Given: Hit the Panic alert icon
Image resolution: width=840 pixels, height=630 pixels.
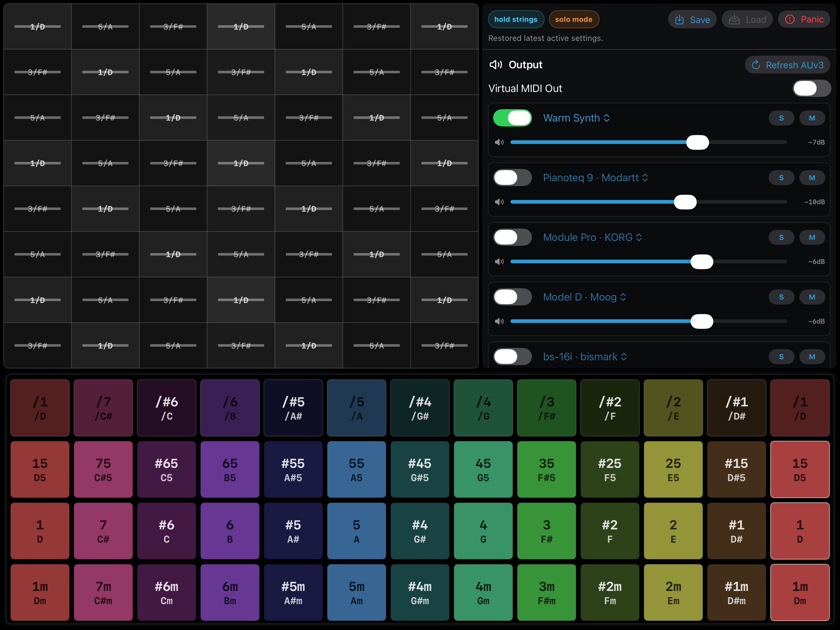Looking at the screenshot, I should (x=790, y=19).
